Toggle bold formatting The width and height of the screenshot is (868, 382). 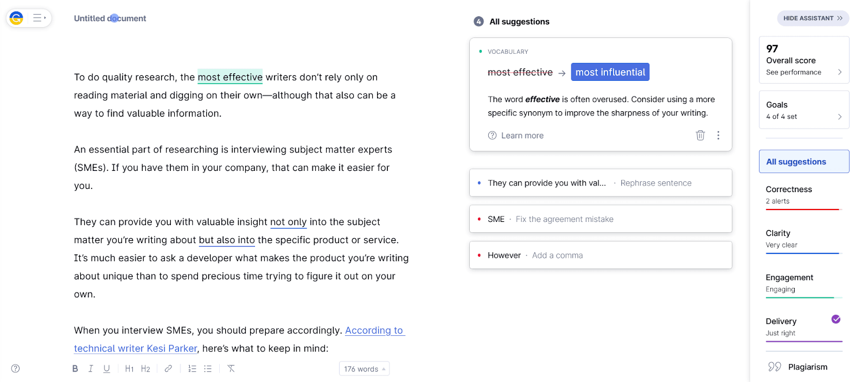coord(75,368)
